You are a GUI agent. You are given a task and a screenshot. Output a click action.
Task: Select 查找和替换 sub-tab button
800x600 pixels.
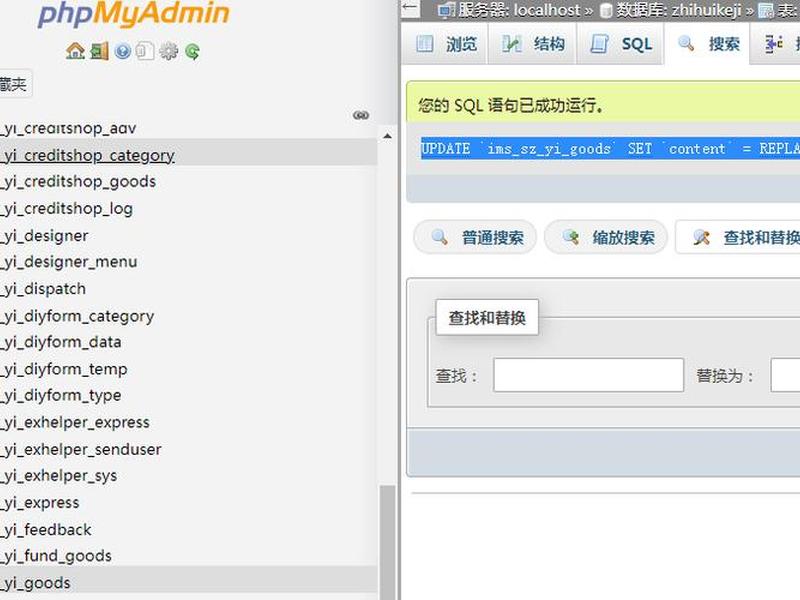click(738, 237)
